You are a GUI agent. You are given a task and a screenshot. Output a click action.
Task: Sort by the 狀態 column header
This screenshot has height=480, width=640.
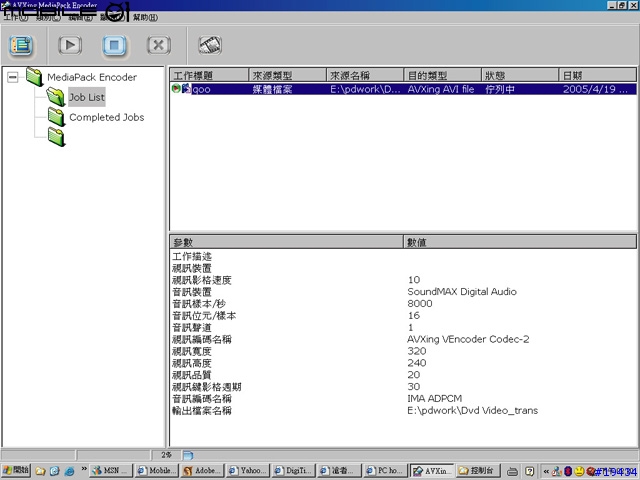[520, 76]
